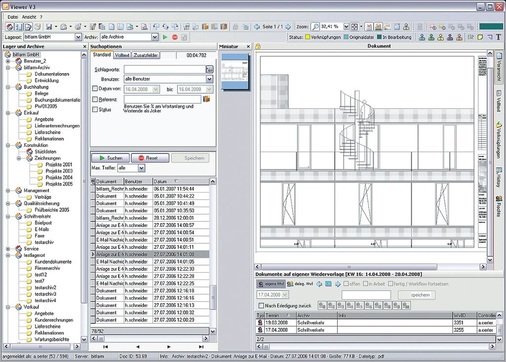Click the zoom magnifier icon
506x362 pixels.
tap(315, 26)
